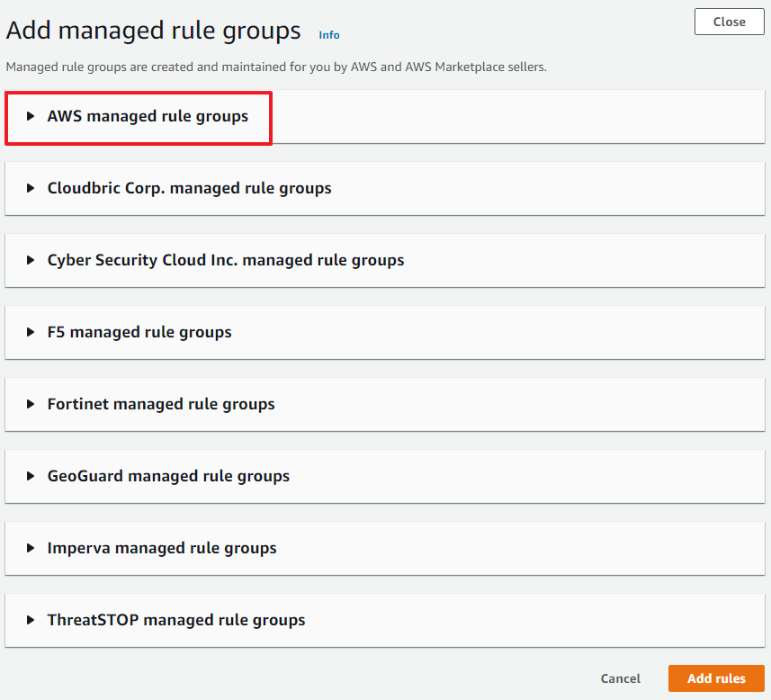Screen dimensions: 771x700
Task: Expand F5 managed rule groups arrow
Action: point(31,332)
